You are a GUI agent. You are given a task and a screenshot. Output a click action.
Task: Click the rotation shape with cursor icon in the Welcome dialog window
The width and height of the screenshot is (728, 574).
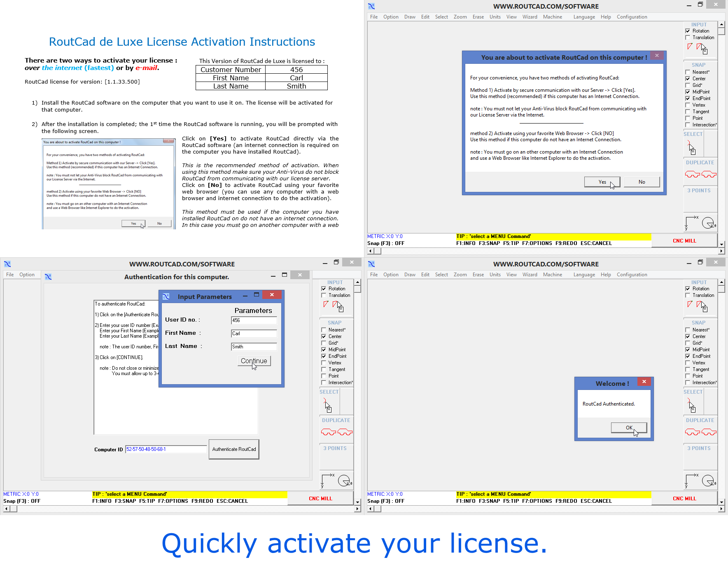(702, 306)
